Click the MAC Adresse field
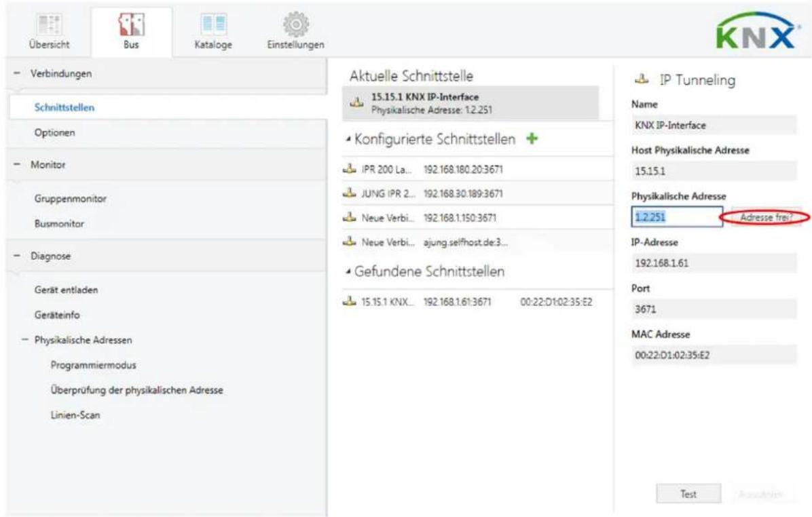 tap(714, 355)
